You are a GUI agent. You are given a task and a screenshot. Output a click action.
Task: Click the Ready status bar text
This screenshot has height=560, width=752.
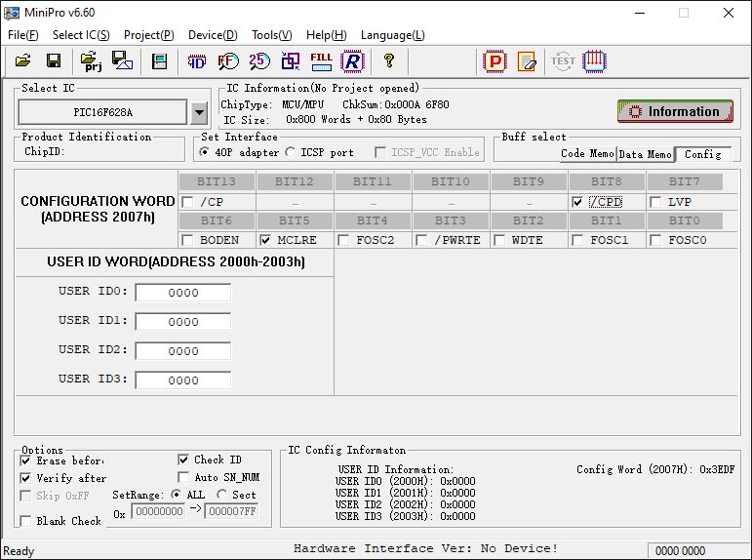pos(19,551)
